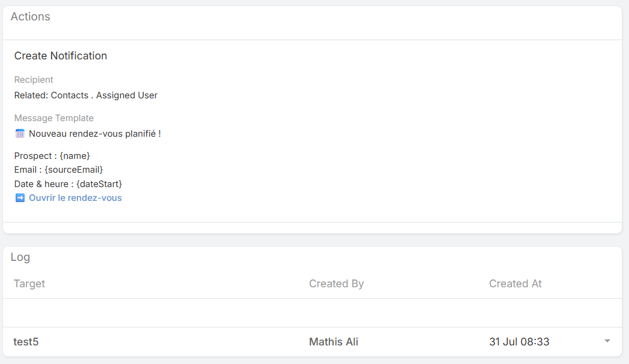629x364 pixels.
Task: Click the Date & heure {dateStart} line
Action: (68, 183)
